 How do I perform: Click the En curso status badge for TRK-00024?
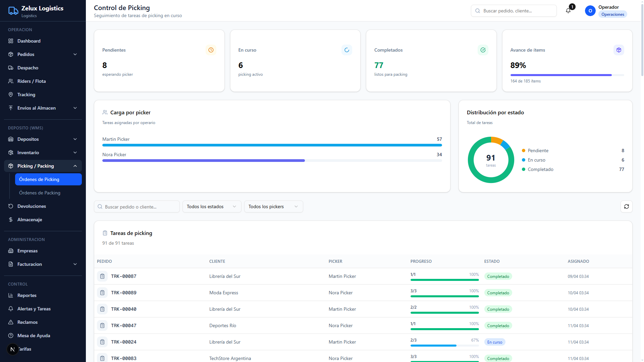tap(495, 342)
